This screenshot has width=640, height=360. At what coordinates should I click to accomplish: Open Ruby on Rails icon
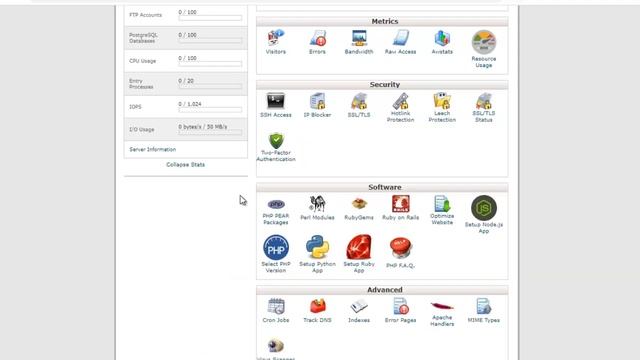coord(401,204)
